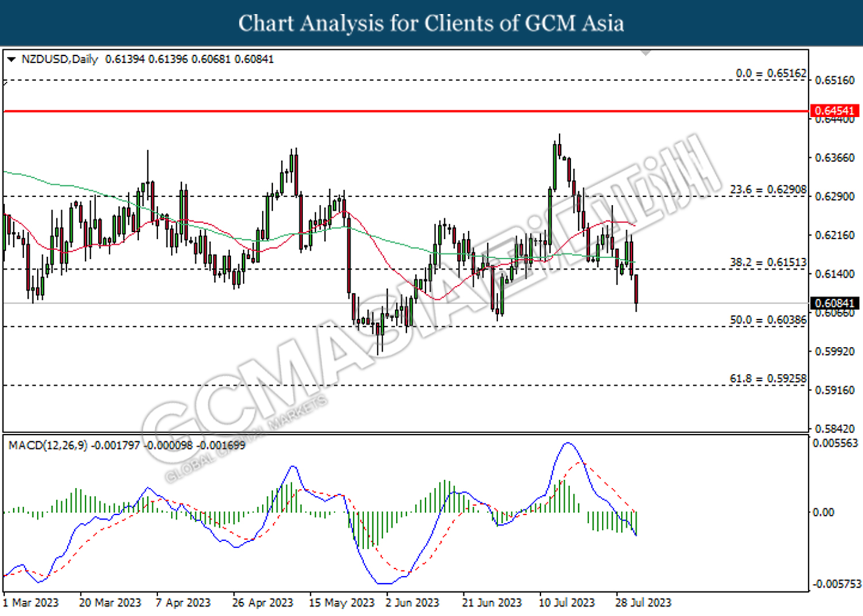The width and height of the screenshot is (863, 616).
Task: Click the 0.61400 price axis value
Action: (x=835, y=274)
